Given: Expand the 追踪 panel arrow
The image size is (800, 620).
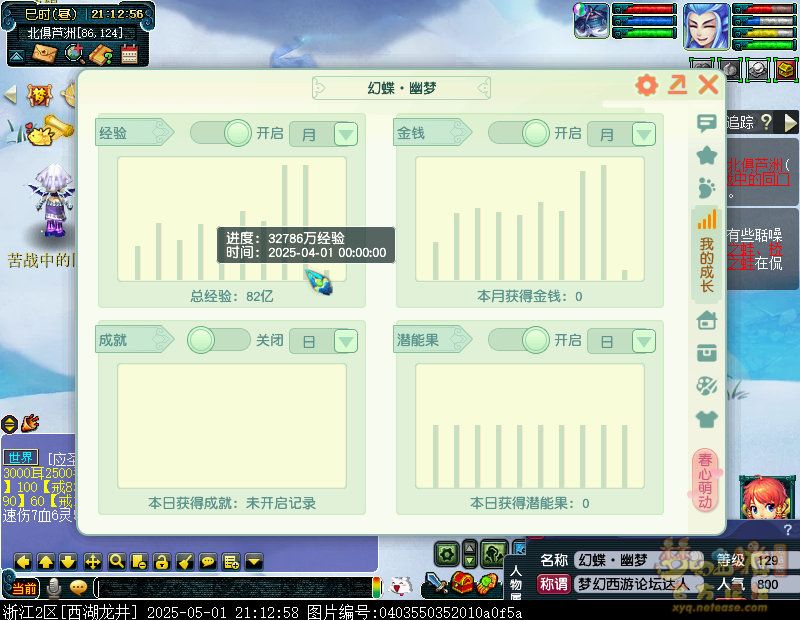Looking at the screenshot, I should click(x=790, y=122).
